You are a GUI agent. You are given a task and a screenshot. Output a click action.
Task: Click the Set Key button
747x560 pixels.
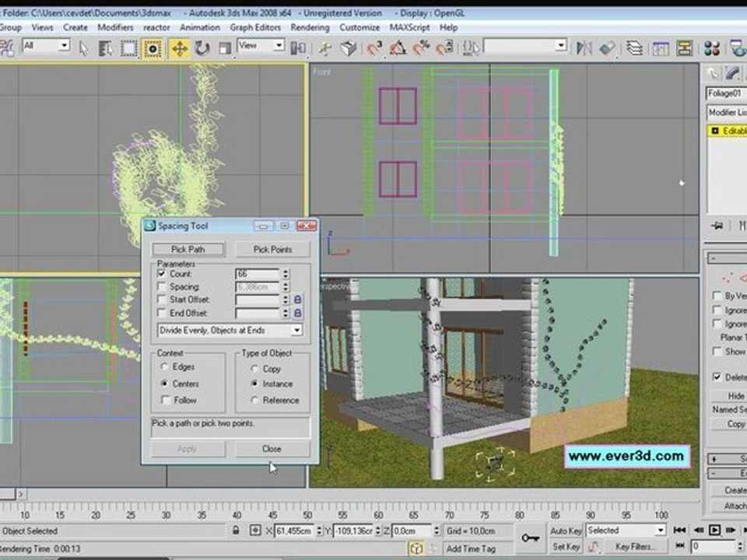[x=566, y=547]
